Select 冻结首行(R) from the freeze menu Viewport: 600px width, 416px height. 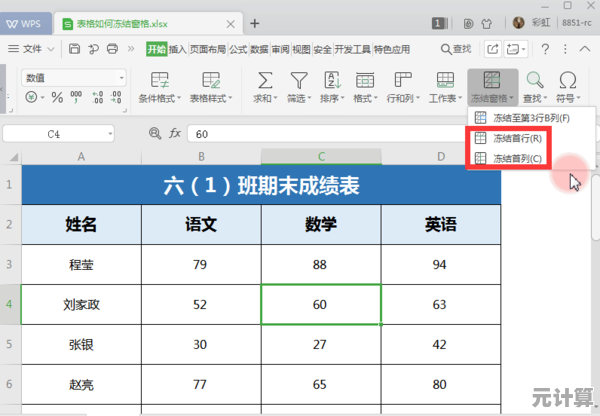(517, 139)
